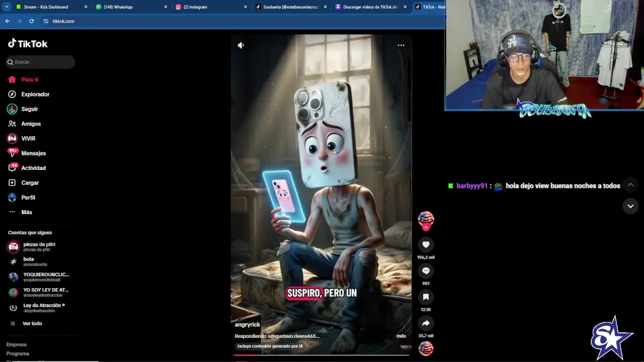The width and height of the screenshot is (644, 362).
Task: Click the 35,7 mil shares count
Action: (426, 336)
